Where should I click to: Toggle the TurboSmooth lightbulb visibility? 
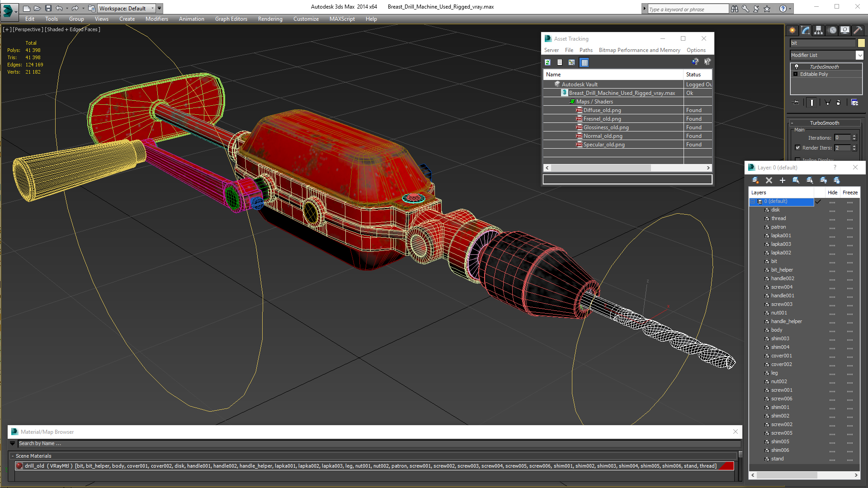[797, 67]
